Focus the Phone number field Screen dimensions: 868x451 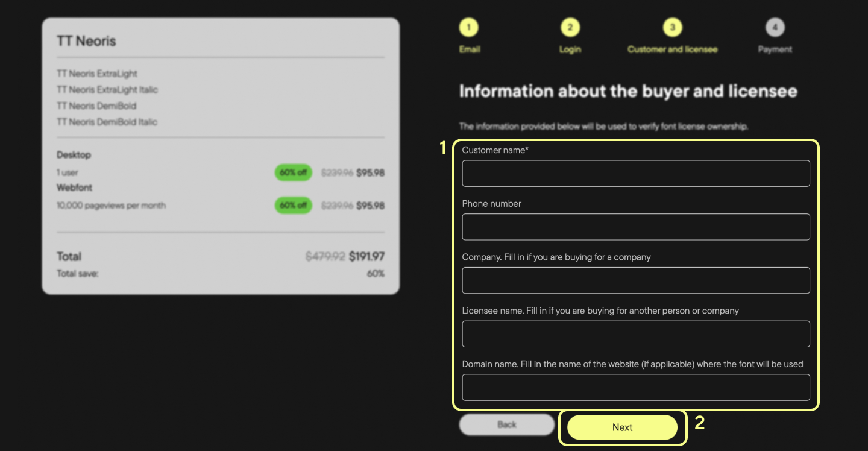636,227
